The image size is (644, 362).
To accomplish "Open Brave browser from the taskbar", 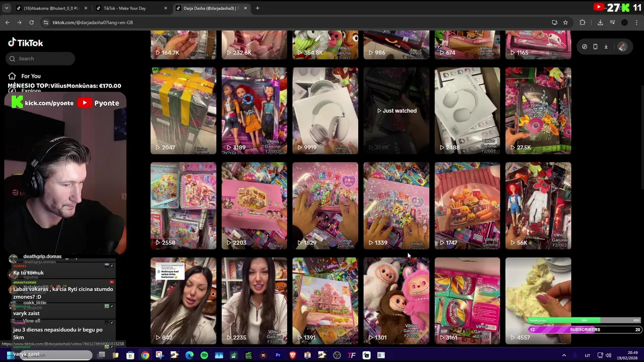I will [x=293, y=355].
